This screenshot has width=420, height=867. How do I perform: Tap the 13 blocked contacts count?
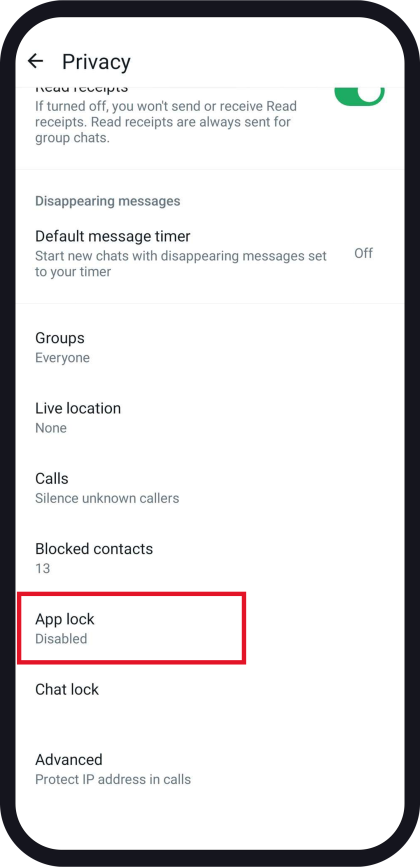tap(43, 568)
